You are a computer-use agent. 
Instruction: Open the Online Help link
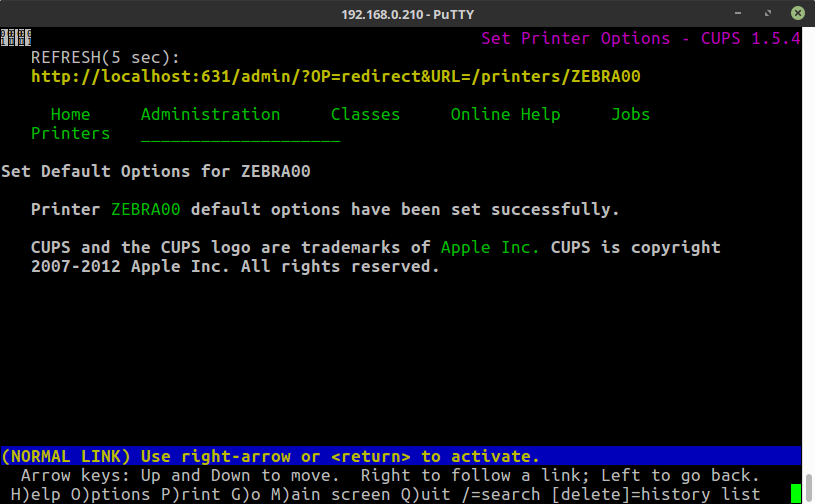click(x=505, y=114)
